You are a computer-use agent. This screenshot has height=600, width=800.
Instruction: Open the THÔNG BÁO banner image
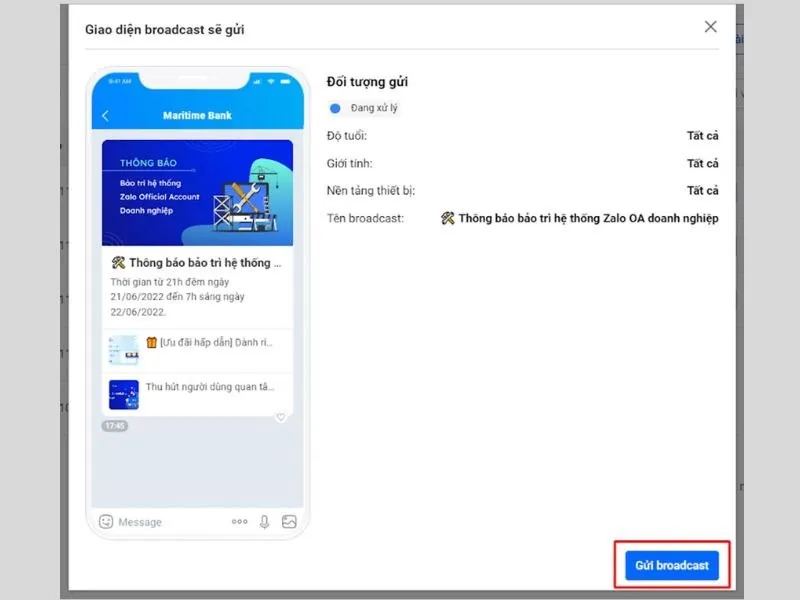197,193
